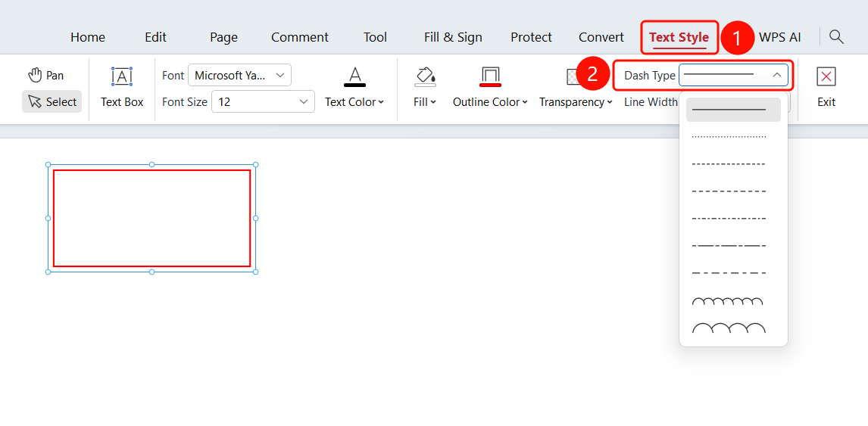Switch to Fill & Sign tab
The image size is (868, 426).
click(x=453, y=37)
